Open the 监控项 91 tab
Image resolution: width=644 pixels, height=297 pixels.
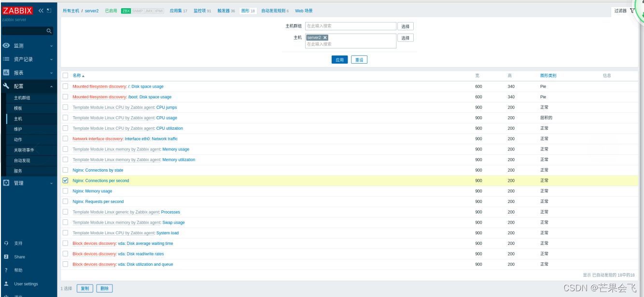[202, 11]
